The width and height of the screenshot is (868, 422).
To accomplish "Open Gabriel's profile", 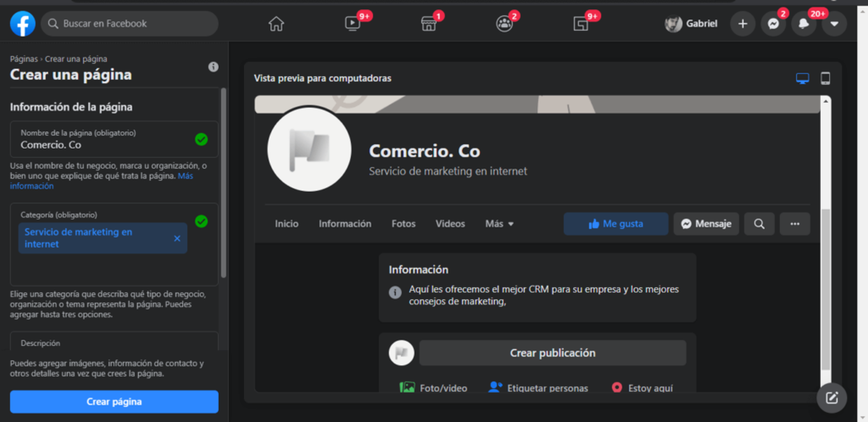I will tap(691, 23).
